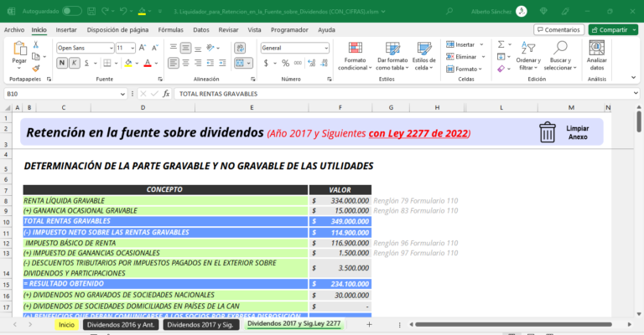Apply the red font color A
644x335 pixels.
click(148, 63)
